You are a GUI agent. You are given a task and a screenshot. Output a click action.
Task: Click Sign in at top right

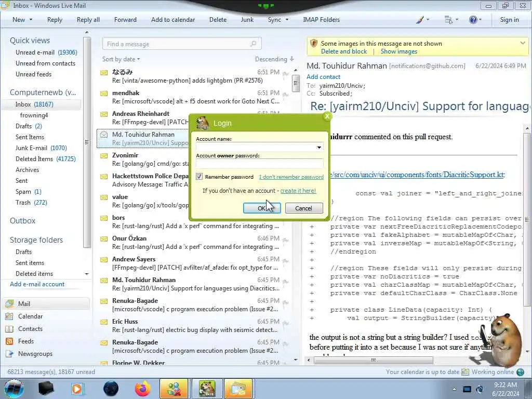coord(509,20)
